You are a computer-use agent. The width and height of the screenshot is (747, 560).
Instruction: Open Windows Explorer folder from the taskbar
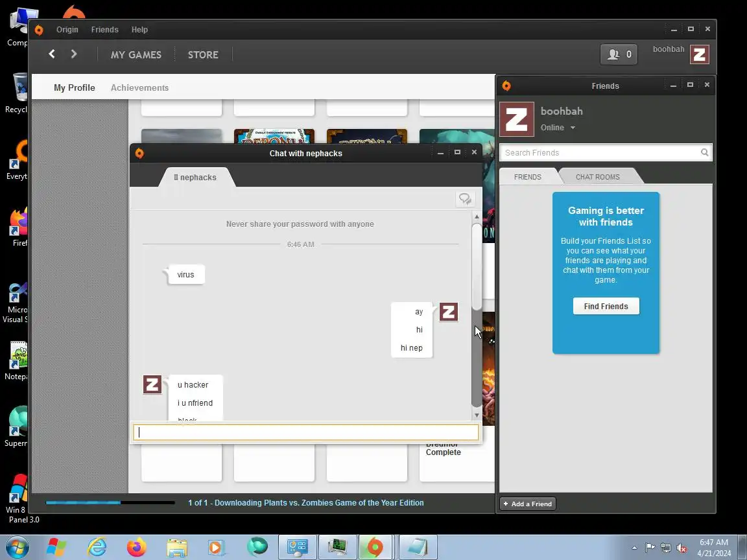click(x=177, y=547)
